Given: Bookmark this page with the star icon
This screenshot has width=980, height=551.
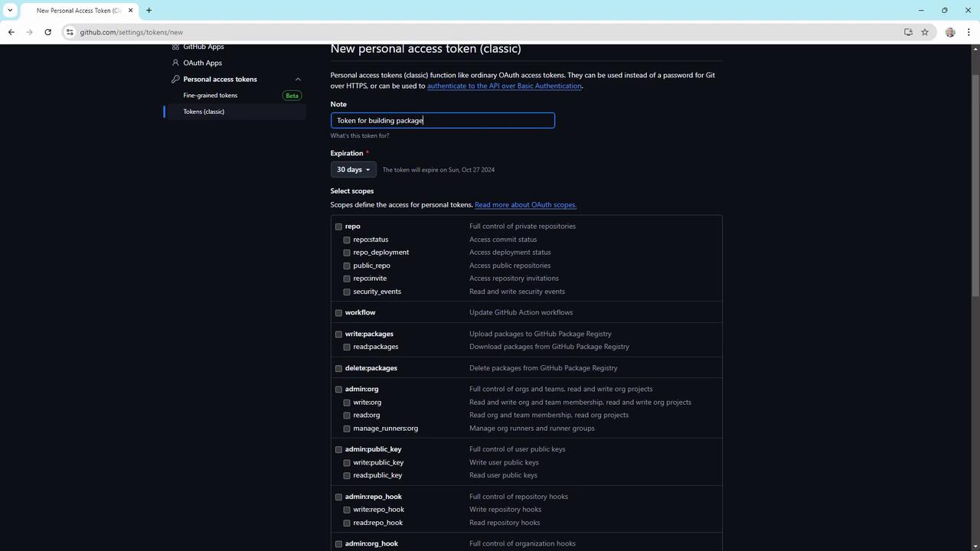Looking at the screenshot, I should (x=925, y=32).
